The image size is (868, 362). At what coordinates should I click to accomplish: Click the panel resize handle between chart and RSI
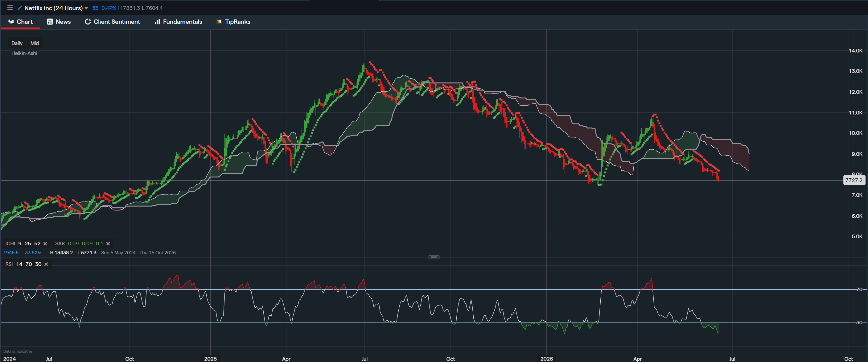pos(434,257)
